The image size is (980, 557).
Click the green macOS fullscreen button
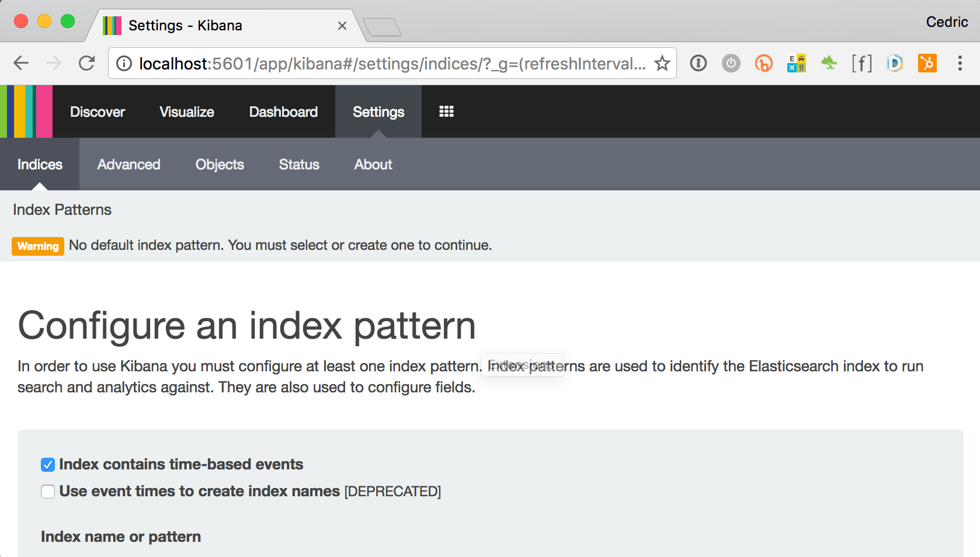click(x=68, y=21)
